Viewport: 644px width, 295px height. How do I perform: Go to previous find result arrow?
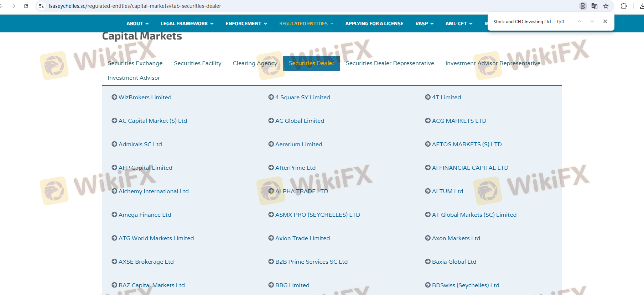pos(580,21)
